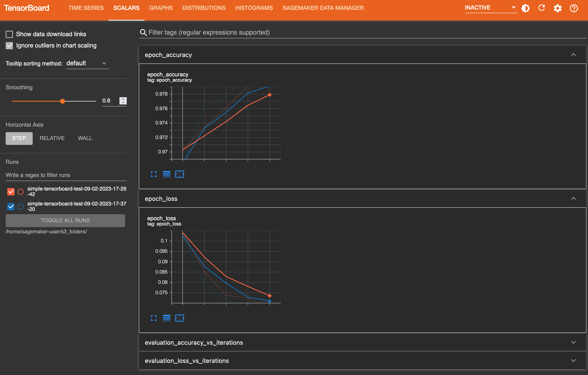Select the GRAPHS tab
The image size is (588, 375).
tap(160, 8)
